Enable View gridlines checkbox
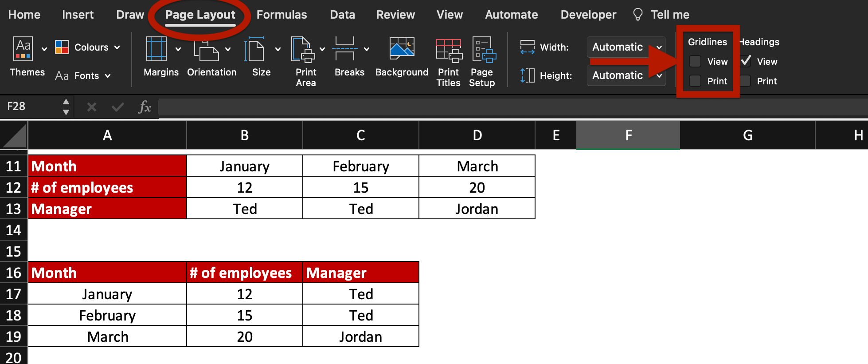Image resolution: width=868 pixels, height=364 pixels. (695, 61)
